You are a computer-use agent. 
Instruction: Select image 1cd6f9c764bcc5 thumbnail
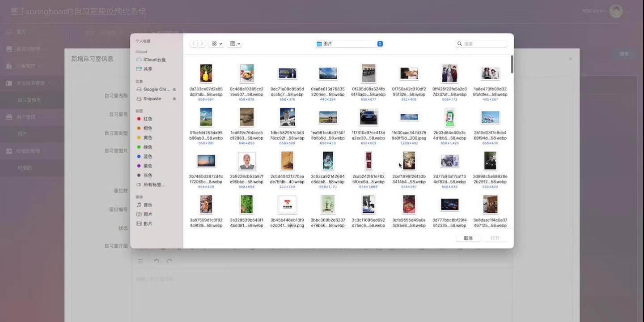247,117
